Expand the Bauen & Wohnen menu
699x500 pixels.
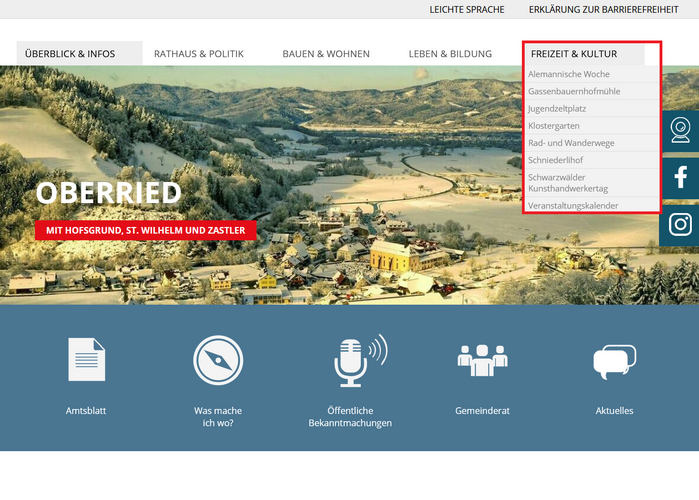326,54
